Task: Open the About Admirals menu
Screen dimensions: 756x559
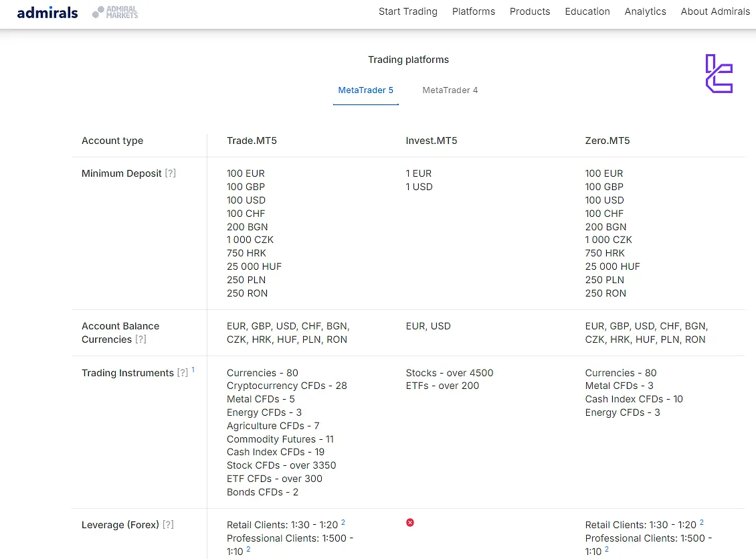Action: point(715,11)
